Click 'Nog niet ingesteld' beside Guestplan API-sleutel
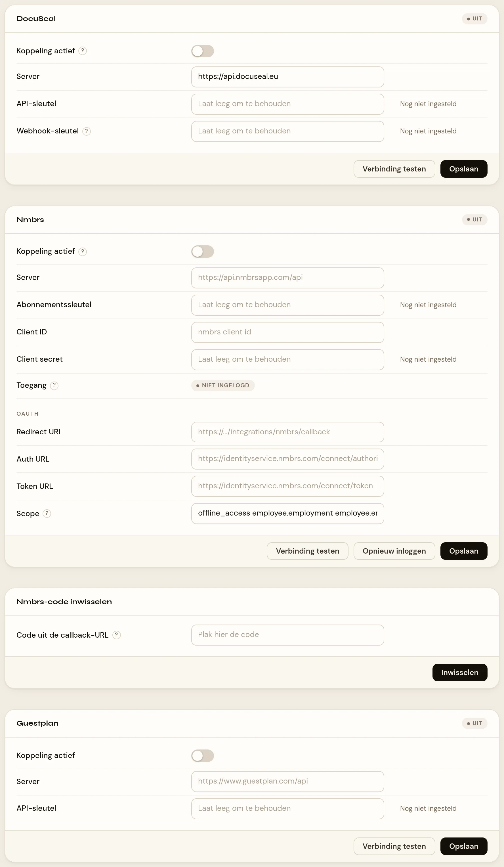 [x=428, y=809]
